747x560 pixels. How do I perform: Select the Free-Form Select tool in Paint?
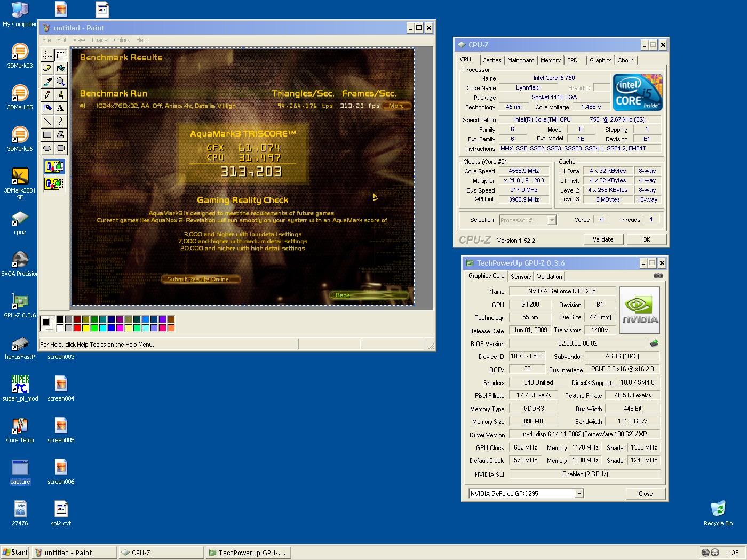pos(47,55)
